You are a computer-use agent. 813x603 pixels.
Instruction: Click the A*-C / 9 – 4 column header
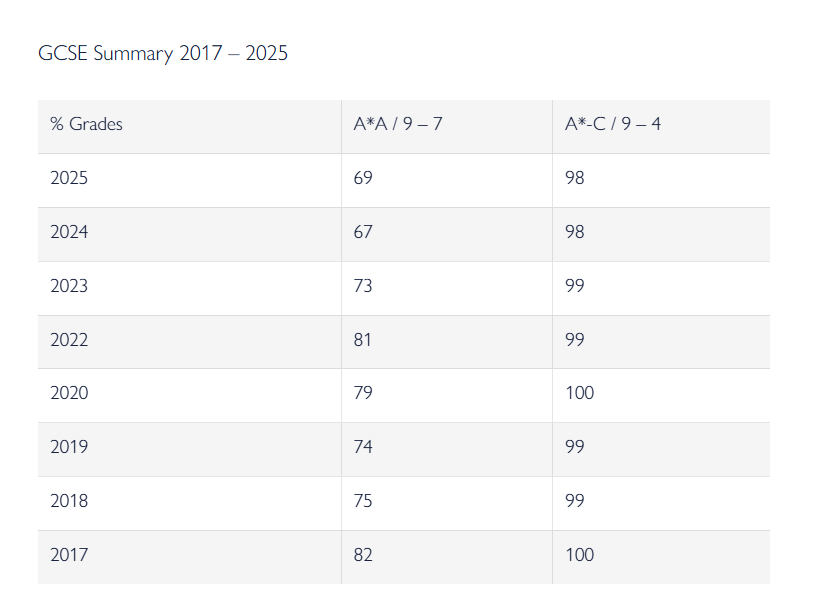(x=612, y=125)
